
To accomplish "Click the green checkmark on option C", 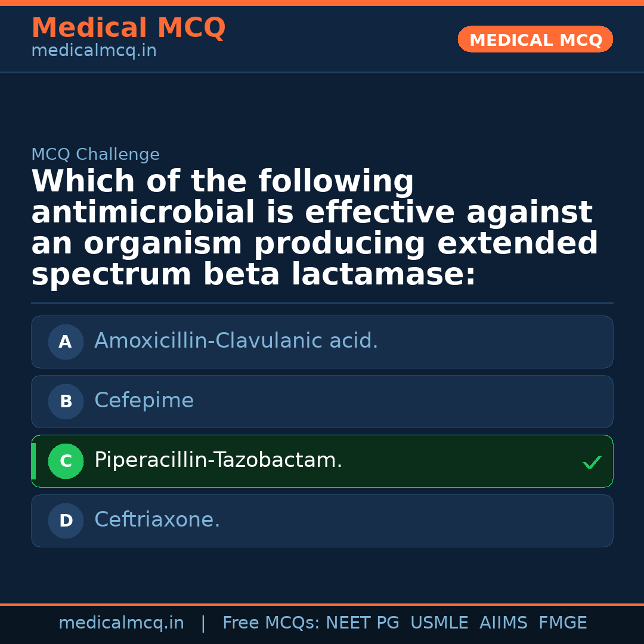I will 592,462.
